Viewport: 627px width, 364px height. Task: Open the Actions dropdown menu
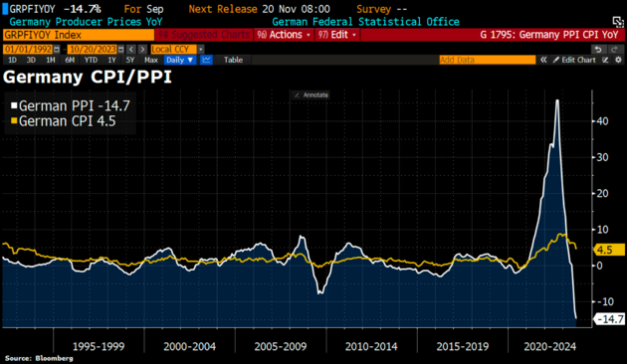pos(284,35)
